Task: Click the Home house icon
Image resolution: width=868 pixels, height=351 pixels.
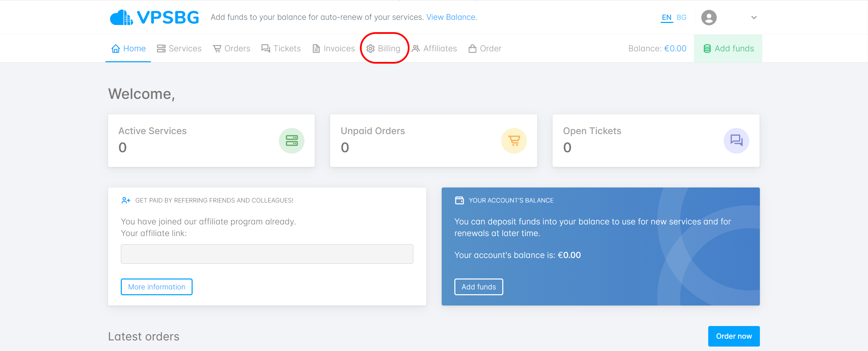Action: (116, 49)
